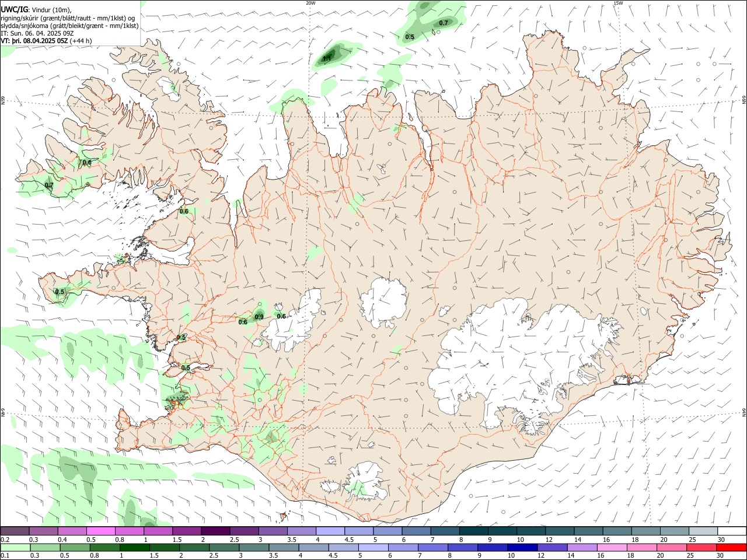Click the 0.9 precipitation value on the map
Screen dimensions: 747x560
(x=259, y=317)
